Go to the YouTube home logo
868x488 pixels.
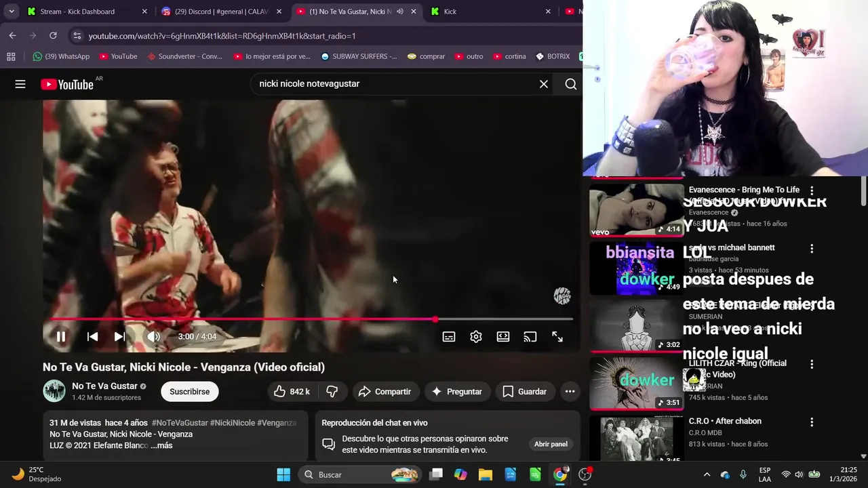coord(66,84)
